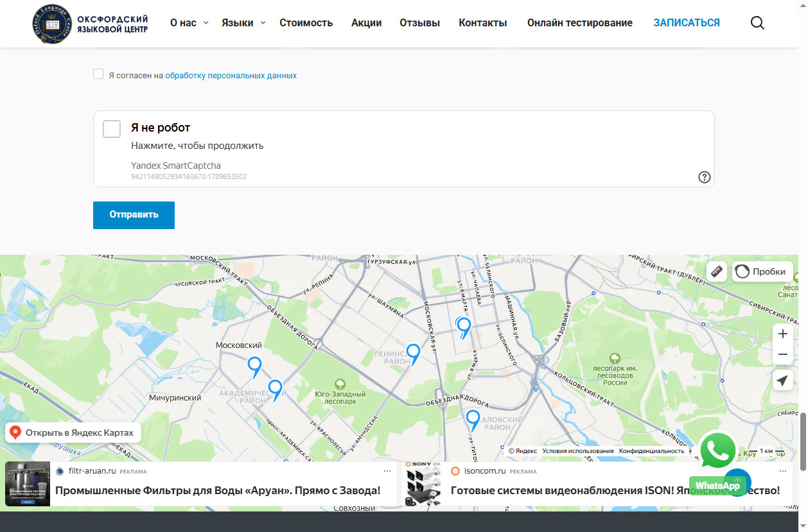808x532 pixels.
Task: Open Онлайн тестирование in the navbar
Action: point(580,23)
